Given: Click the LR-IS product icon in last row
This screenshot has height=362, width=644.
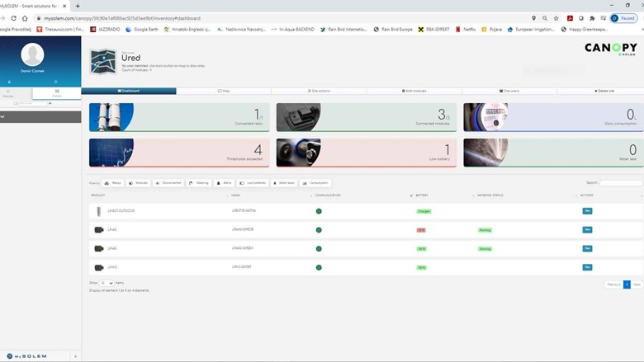Looking at the screenshot, I should pos(99,267).
